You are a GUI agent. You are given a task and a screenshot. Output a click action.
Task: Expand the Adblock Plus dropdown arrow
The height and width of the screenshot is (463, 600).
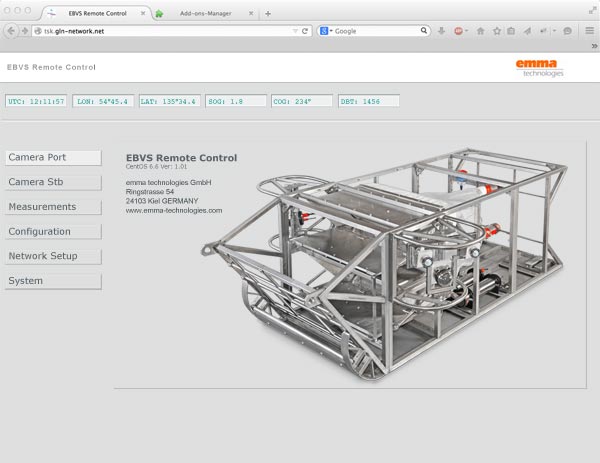466,31
